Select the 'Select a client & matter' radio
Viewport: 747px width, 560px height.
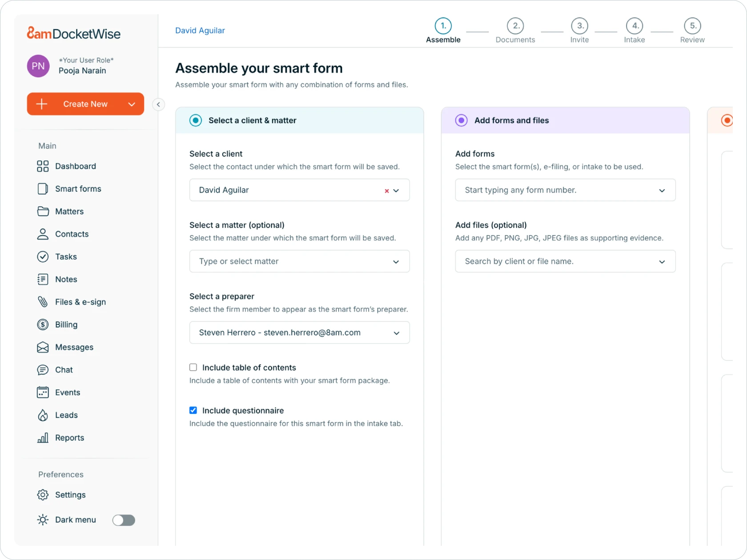pos(196,120)
